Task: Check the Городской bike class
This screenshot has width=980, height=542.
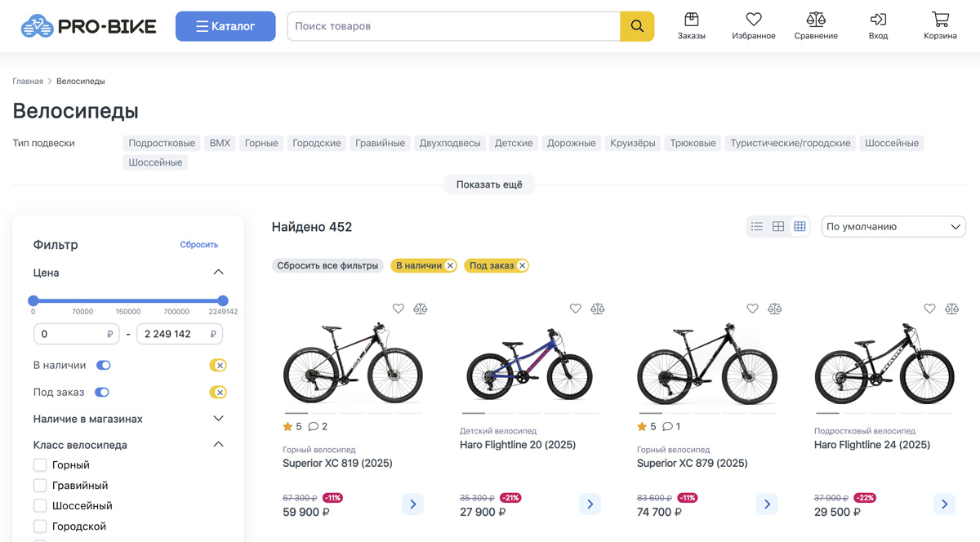Action: pos(40,526)
